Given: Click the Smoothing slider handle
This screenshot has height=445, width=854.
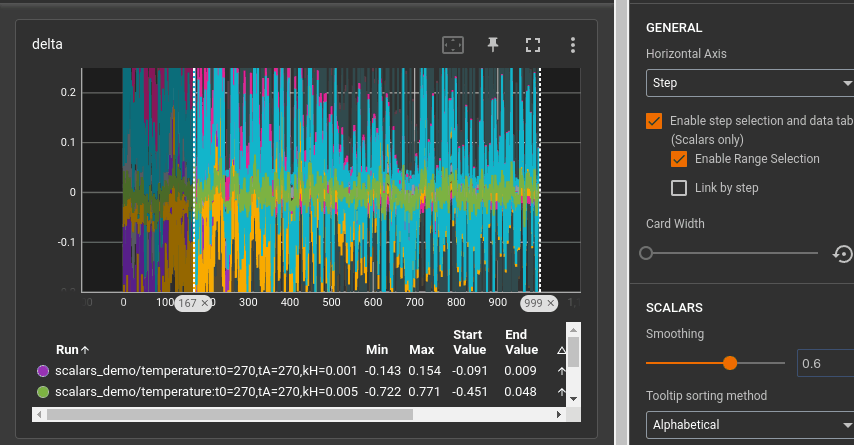Looking at the screenshot, I should [730, 363].
